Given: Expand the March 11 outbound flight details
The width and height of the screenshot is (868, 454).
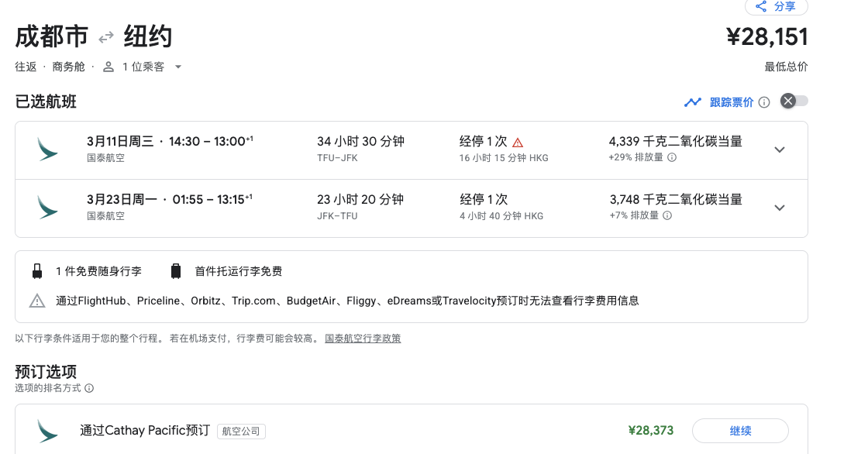Looking at the screenshot, I should (780, 150).
